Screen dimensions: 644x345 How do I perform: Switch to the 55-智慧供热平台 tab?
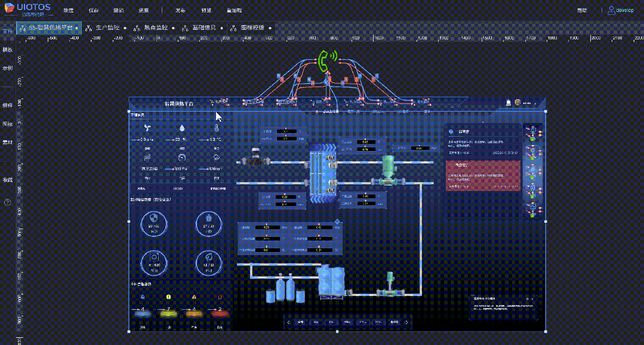[x=48, y=28]
